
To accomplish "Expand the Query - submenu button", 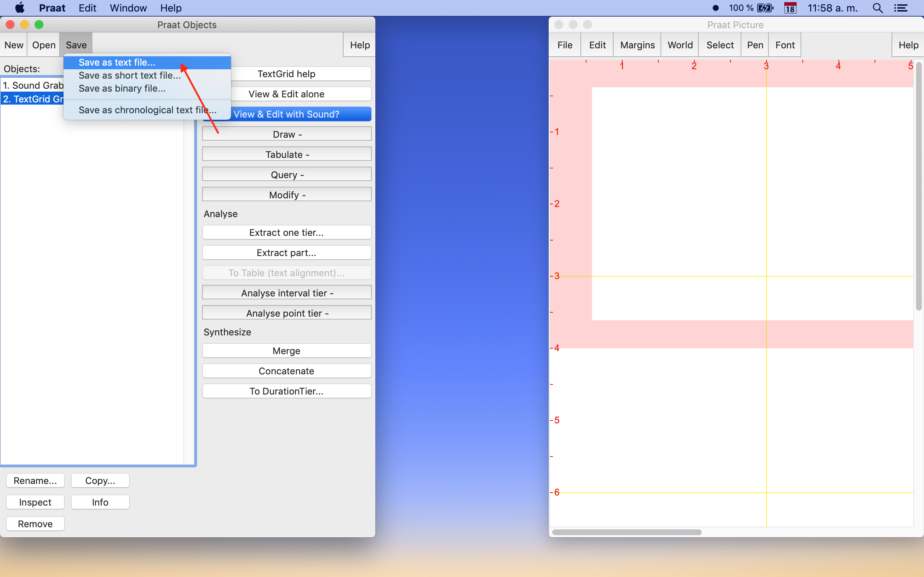I will pos(286,175).
